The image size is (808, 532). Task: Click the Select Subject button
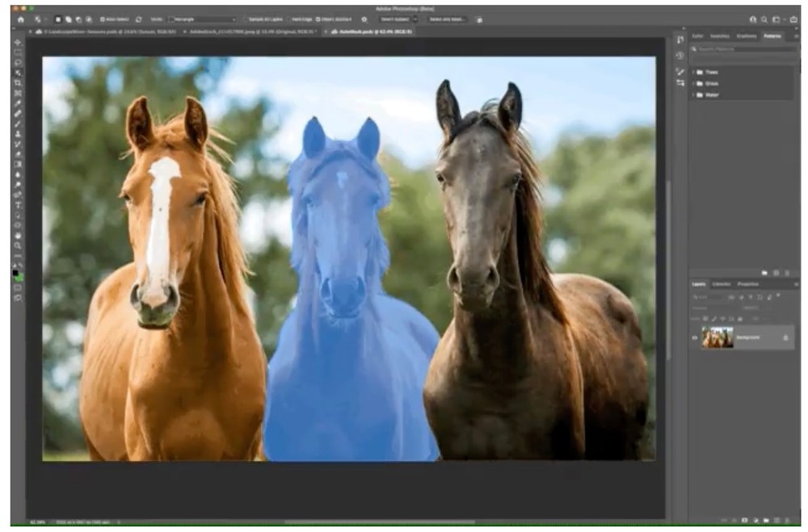(x=395, y=19)
